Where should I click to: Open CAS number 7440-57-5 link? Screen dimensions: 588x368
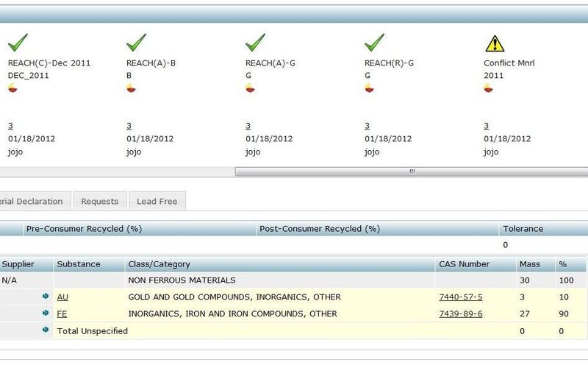(460, 297)
